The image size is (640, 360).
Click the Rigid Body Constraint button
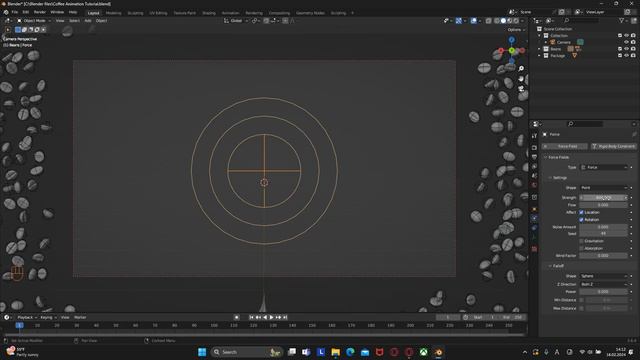(613, 146)
